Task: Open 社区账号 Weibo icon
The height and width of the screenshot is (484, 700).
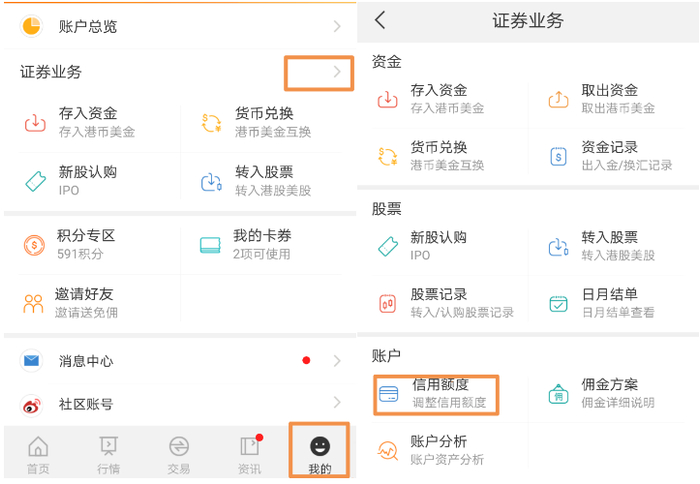Action: coord(32,404)
